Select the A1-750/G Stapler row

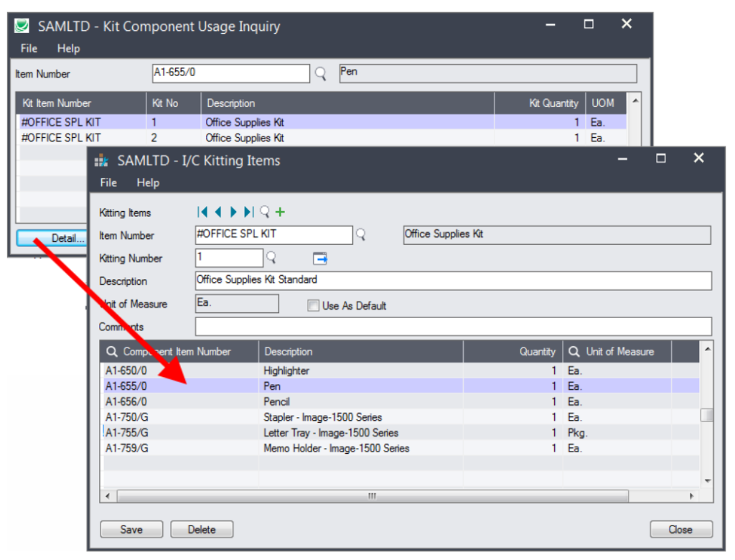pyautogui.click(x=401, y=417)
